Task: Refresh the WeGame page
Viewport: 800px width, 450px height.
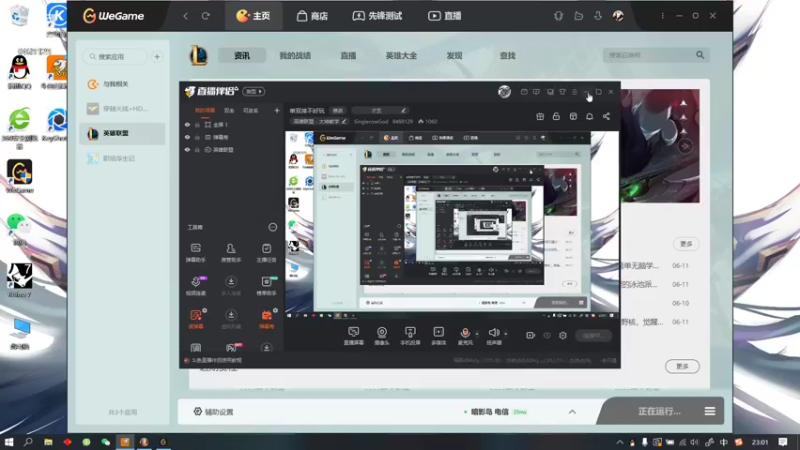Action: 206,16
